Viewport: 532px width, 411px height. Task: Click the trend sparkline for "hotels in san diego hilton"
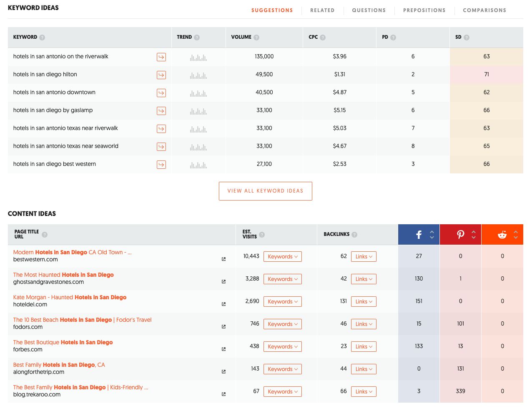point(198,75)
